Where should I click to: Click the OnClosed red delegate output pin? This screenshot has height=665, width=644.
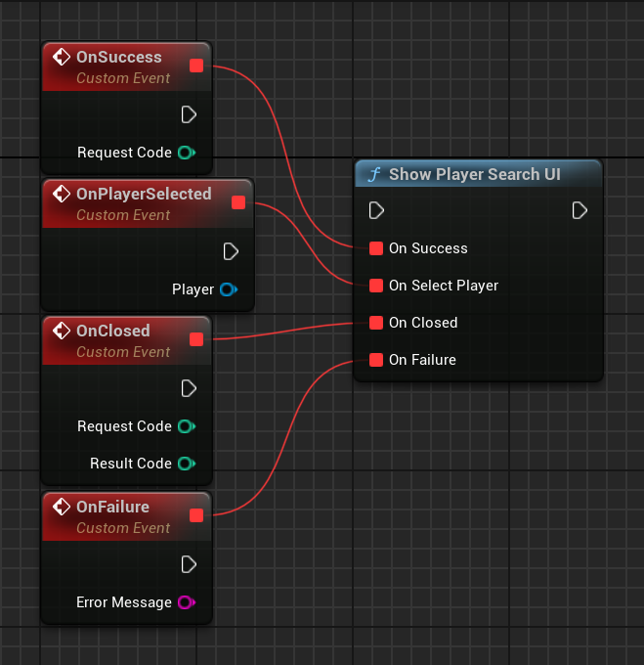coord(195,339)
